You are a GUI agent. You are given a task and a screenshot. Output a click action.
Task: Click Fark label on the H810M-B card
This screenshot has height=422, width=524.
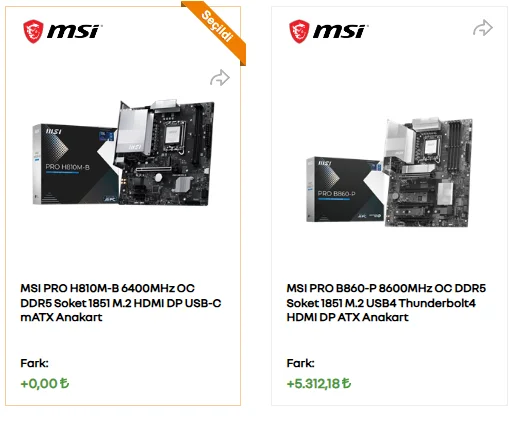click(x=34, y=363)
